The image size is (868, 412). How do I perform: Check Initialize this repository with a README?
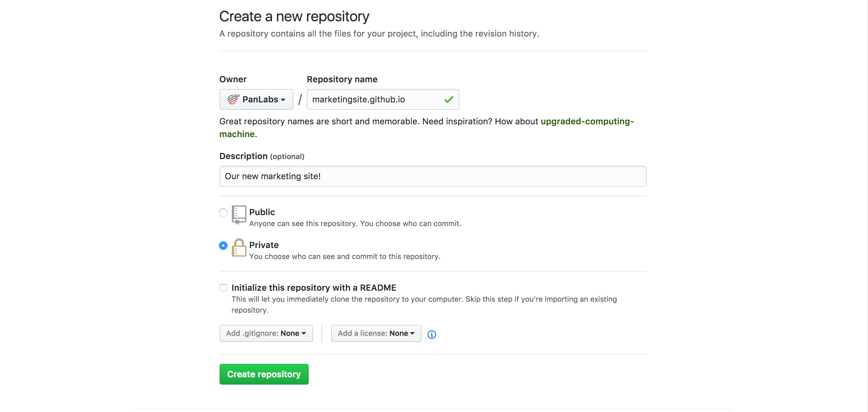point(223,288)
